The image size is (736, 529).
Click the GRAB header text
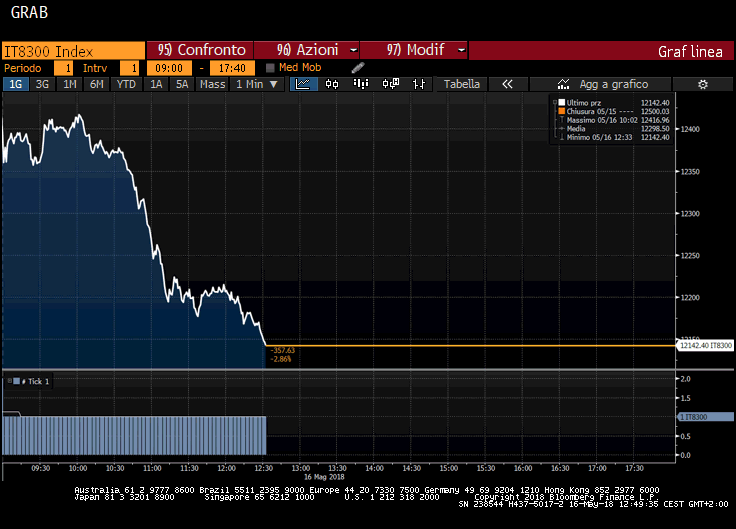click(x=29, y=12)
